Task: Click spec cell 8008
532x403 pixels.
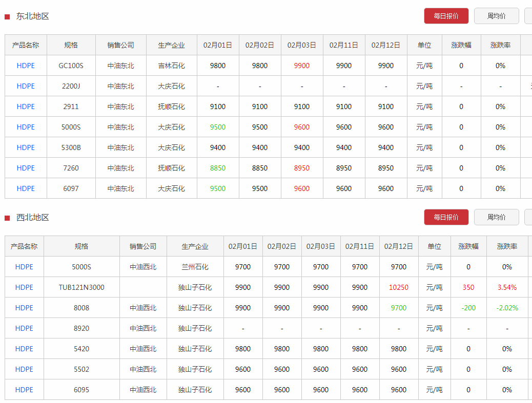Action: click(x=81, y=308)
